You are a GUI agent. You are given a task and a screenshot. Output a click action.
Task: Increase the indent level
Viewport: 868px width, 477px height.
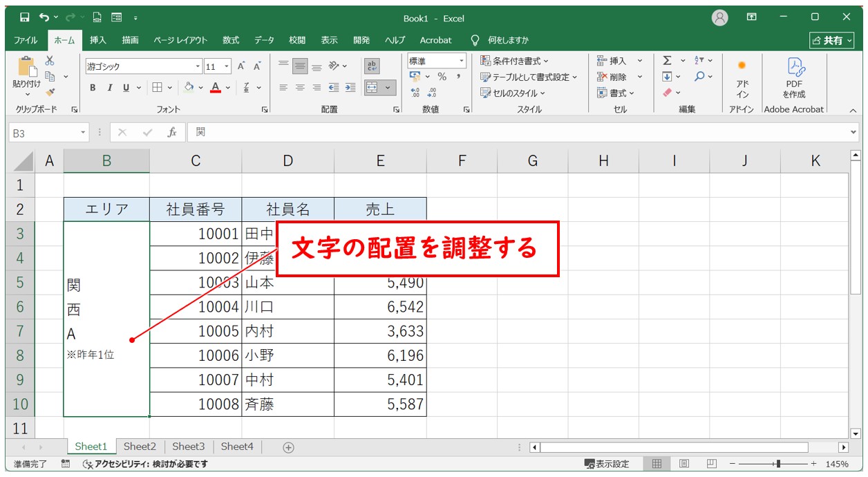point(350,88)
